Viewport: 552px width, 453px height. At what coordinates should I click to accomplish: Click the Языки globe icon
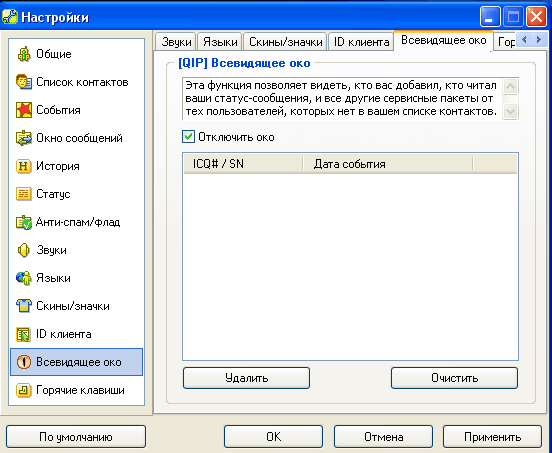24,278
